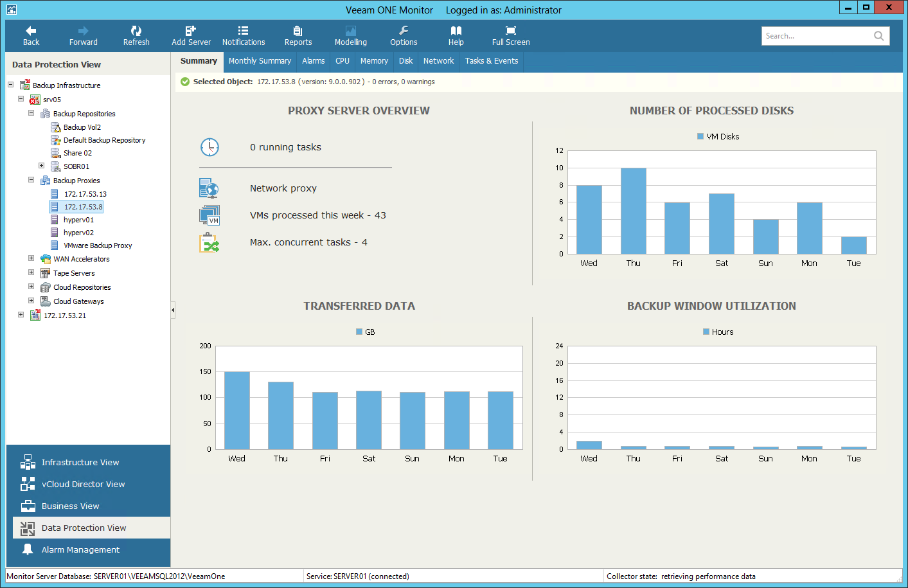Click the Hours legend swatch
This screenshot has width=908, height=588.
tap(706, 332)
